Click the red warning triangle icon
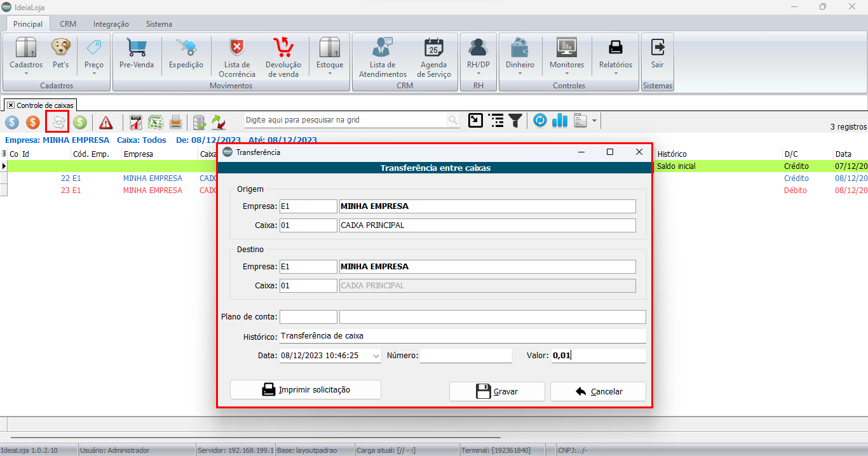The image size is (868, 456). tap(105, 122)
